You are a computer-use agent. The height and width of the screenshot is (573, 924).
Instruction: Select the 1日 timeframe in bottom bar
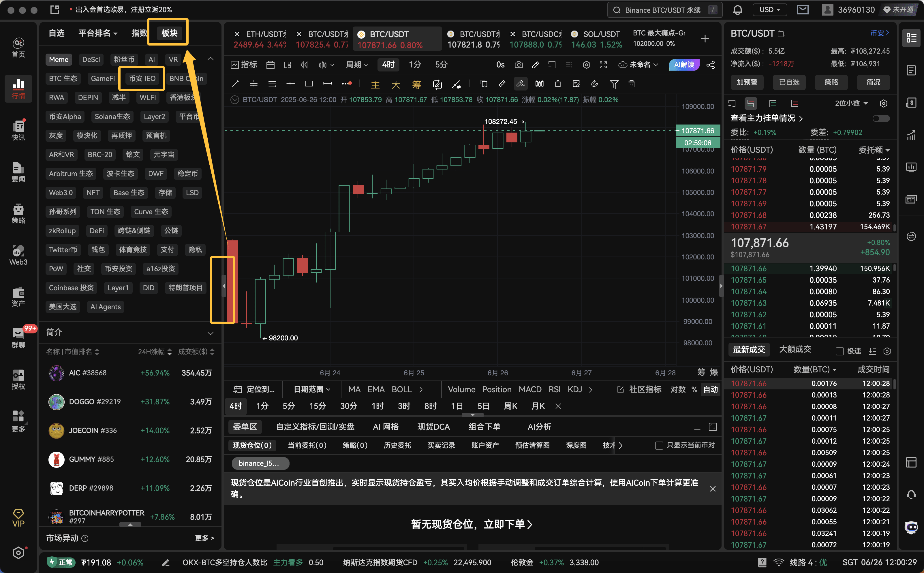(457, 406)
